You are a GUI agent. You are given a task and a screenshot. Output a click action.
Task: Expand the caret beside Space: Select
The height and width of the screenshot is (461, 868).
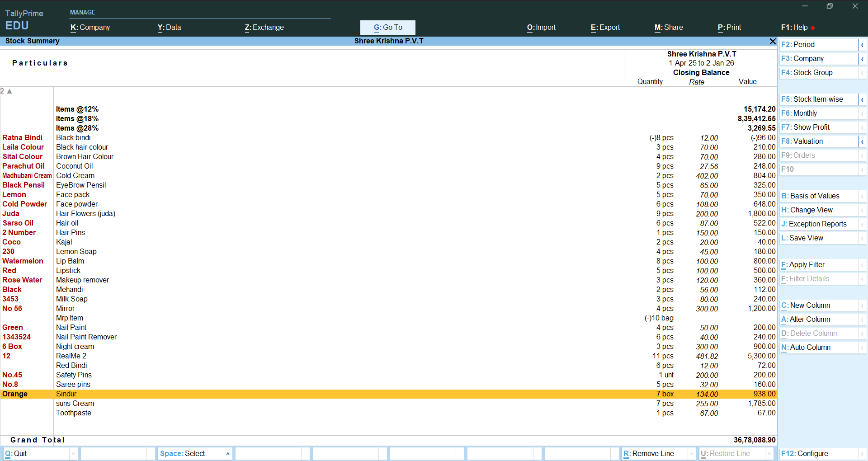(x=228, y=453)
